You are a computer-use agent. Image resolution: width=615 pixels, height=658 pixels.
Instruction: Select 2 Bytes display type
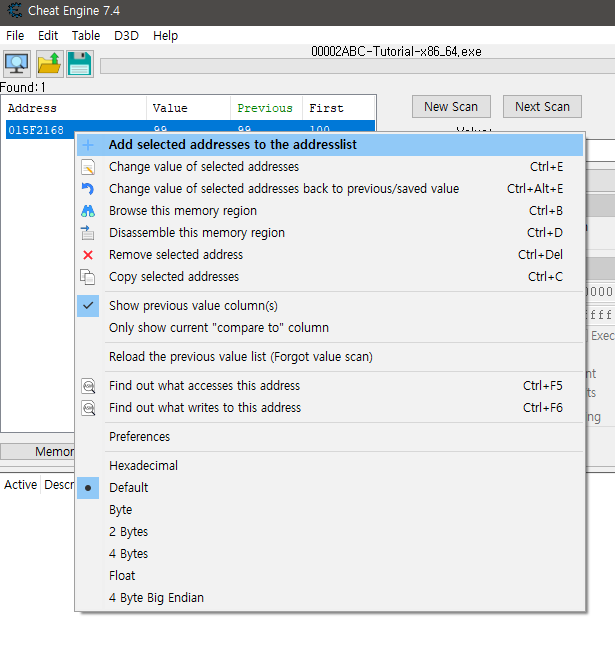pyautogui.click(x=128, y=532)
